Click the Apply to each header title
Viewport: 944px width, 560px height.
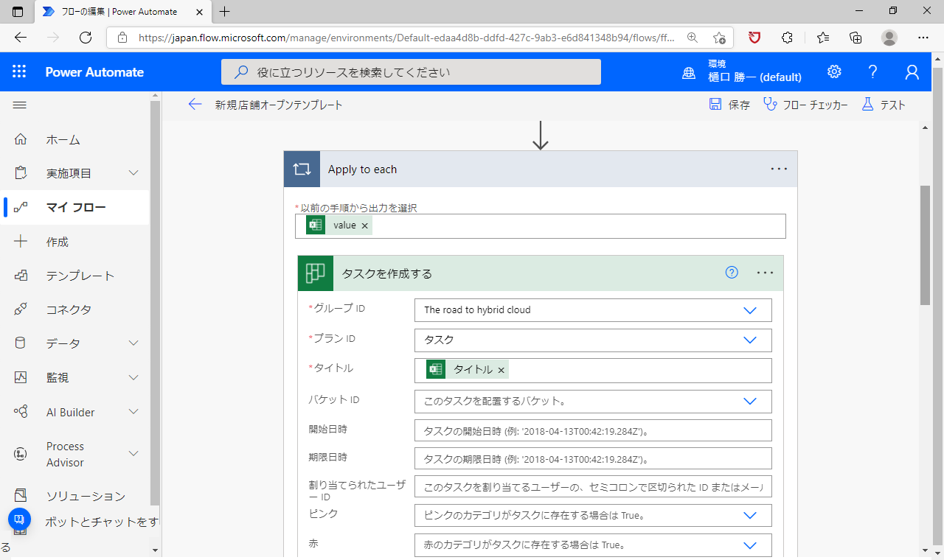362,169
